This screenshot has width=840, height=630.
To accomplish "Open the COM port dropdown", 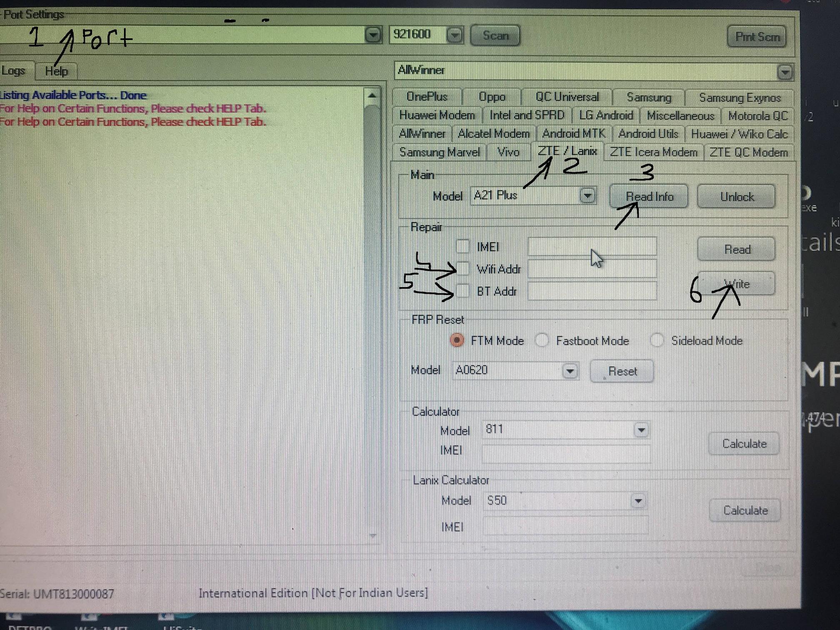I will click(373, 35).
